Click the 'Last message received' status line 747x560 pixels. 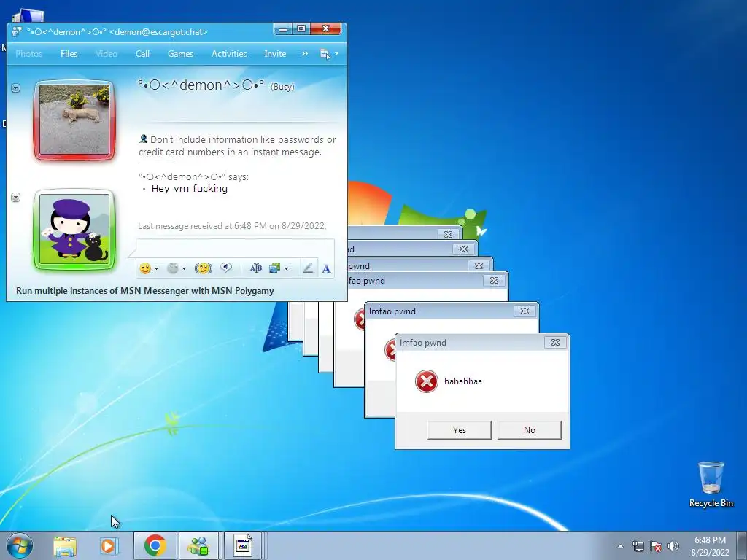[x=233, y=226]
